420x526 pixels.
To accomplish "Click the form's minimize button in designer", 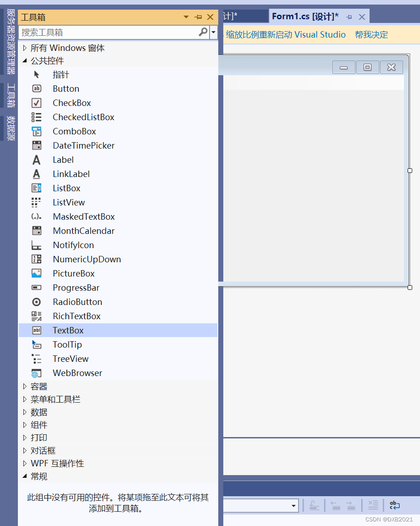I will click(343, 67).
